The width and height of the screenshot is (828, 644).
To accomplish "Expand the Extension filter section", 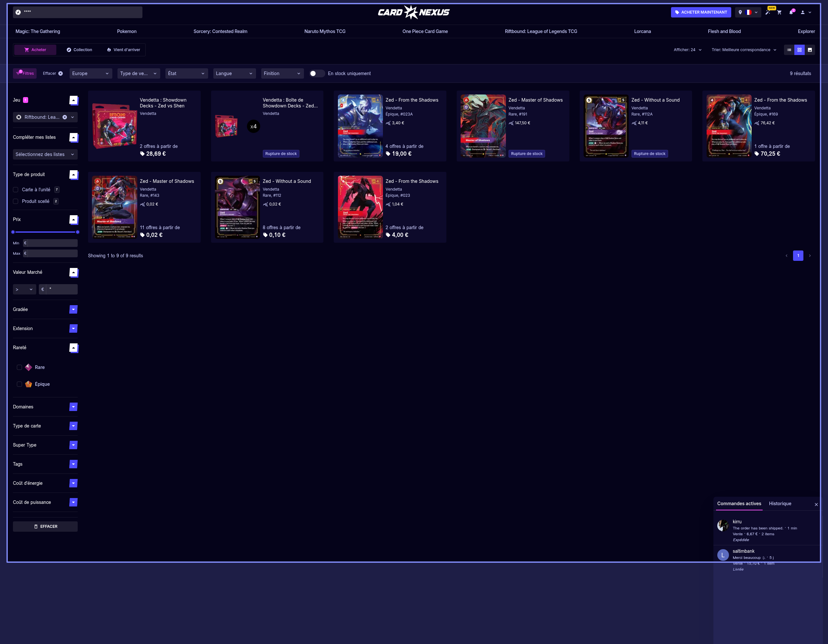I will tap(73, 328).
